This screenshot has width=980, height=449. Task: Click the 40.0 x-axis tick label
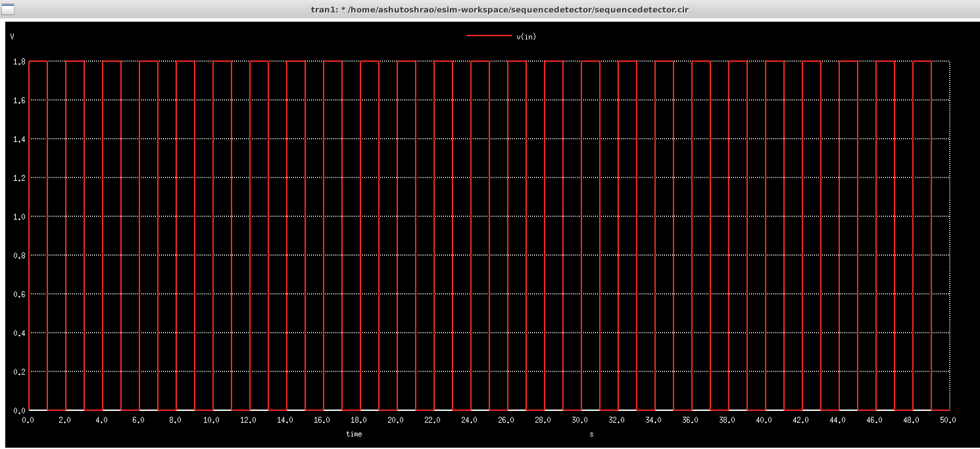coord(764,419)
